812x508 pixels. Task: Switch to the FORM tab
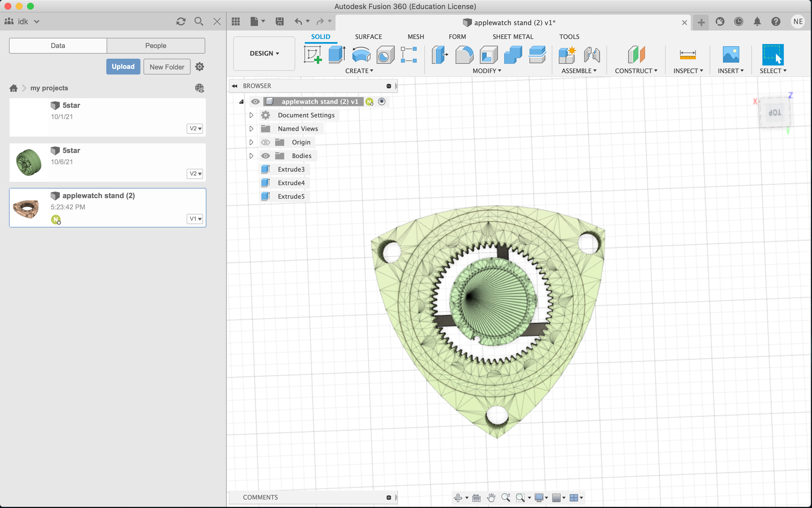[x=457, y=37]
